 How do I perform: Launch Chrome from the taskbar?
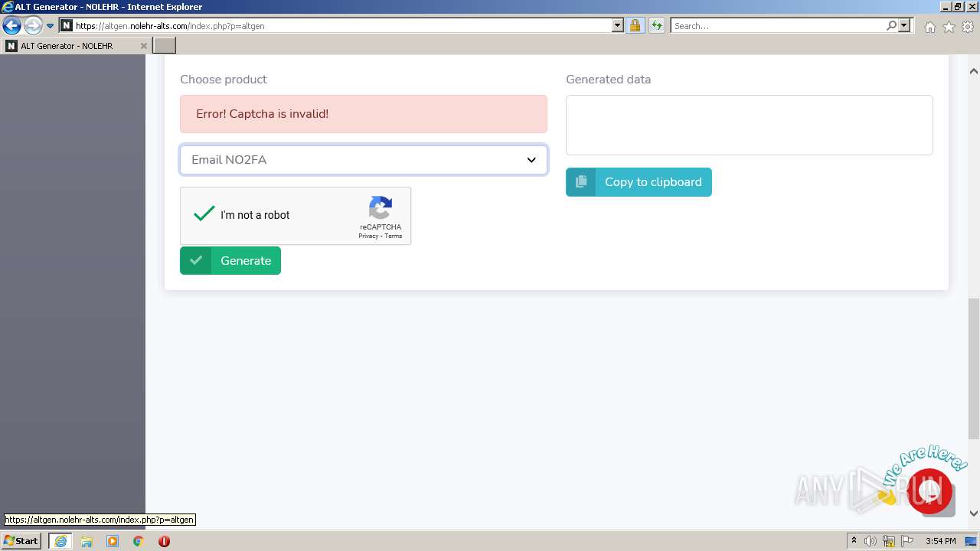[x=139, y=541]
